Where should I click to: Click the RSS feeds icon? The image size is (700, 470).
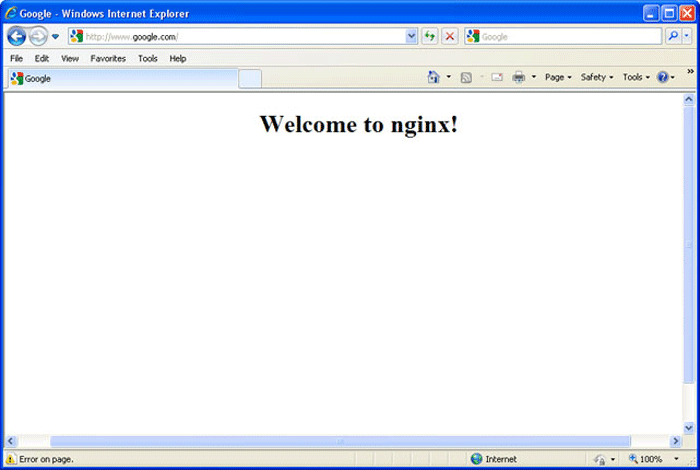click(x=466, y=77)
